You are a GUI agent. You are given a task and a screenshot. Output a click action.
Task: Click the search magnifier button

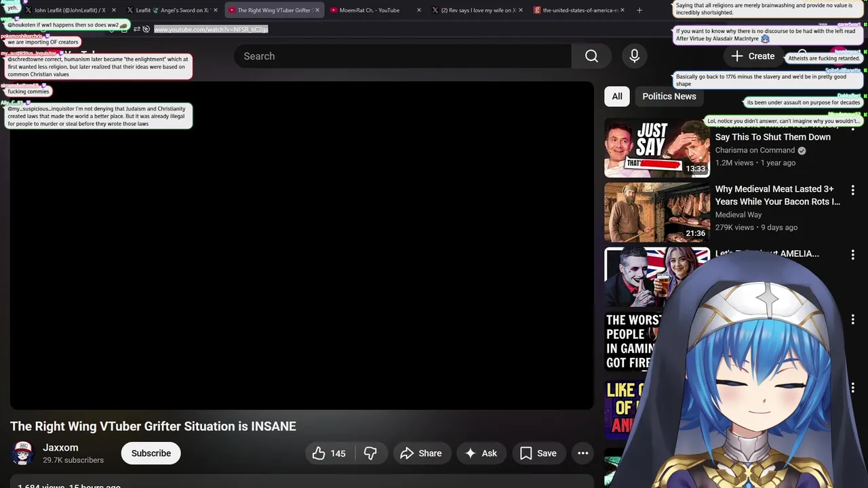point(591,56)
